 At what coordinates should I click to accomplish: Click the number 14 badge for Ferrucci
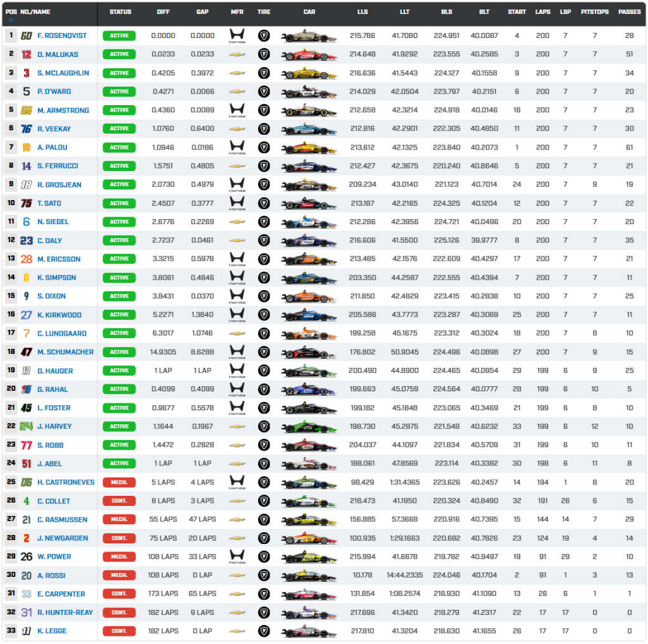point(27,166)
